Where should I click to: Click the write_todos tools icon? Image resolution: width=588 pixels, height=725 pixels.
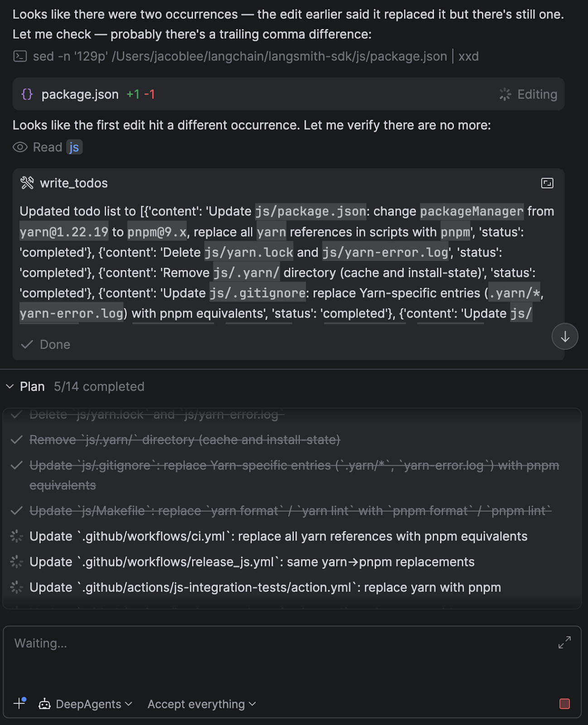coord(27,183)
